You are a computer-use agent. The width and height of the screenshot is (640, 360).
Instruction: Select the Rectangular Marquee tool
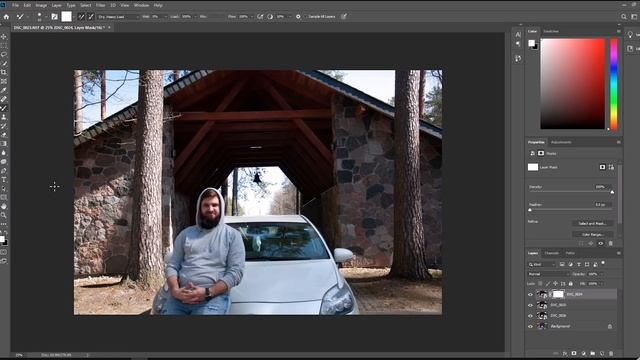(x=4, y=45)
